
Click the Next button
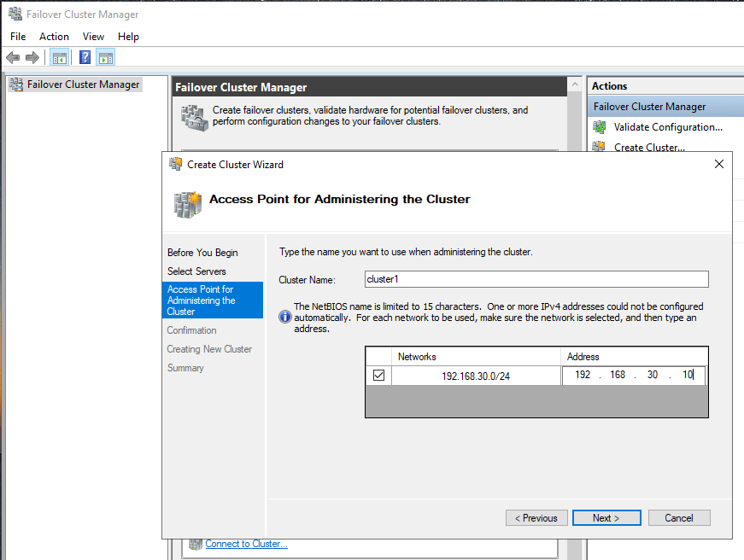[x=606, y=518]
